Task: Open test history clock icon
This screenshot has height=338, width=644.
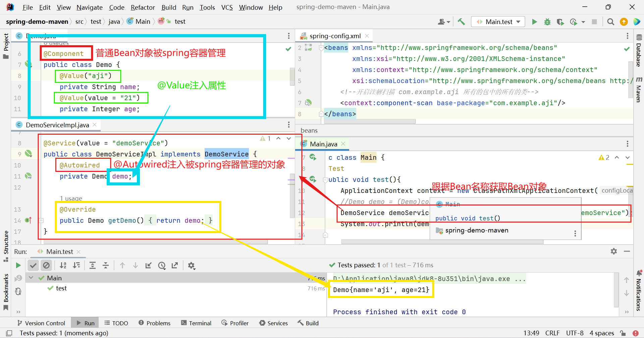Action: pos(162,265)
